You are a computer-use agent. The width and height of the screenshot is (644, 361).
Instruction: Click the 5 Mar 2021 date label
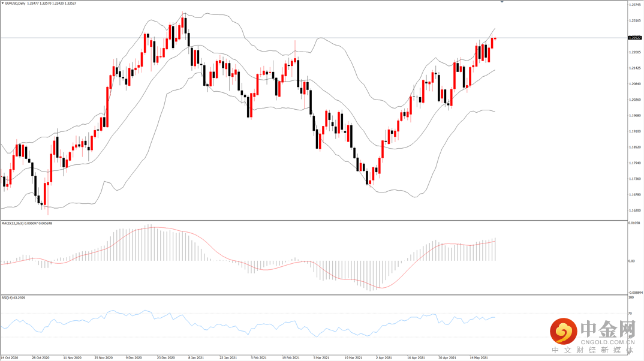pos(321,358)
